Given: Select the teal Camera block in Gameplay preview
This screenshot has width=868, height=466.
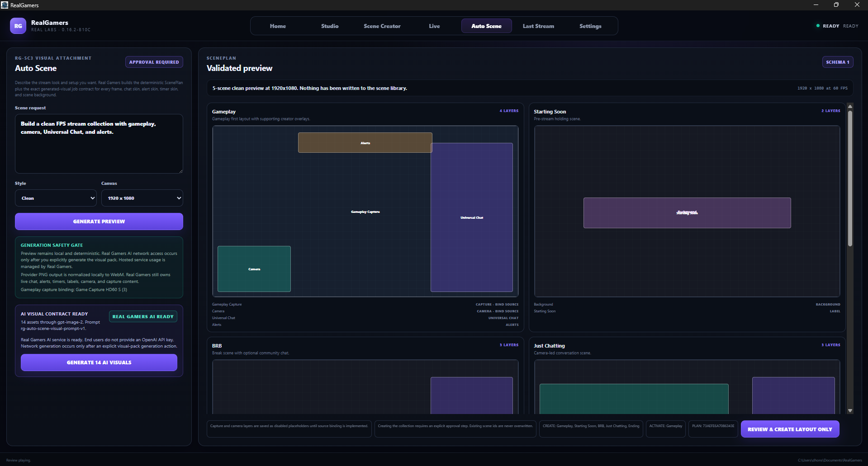Looking at the screenshot, I should (x=254, y=269).
